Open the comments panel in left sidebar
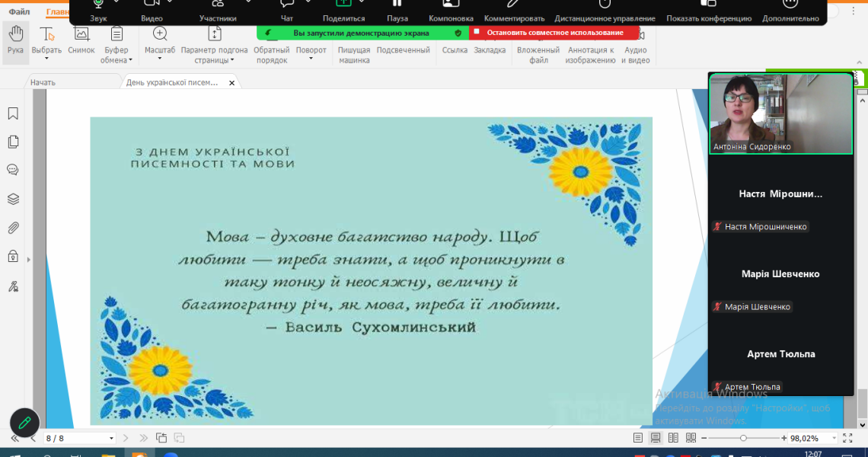Screen dimensions: 868x457 point(13,170)
